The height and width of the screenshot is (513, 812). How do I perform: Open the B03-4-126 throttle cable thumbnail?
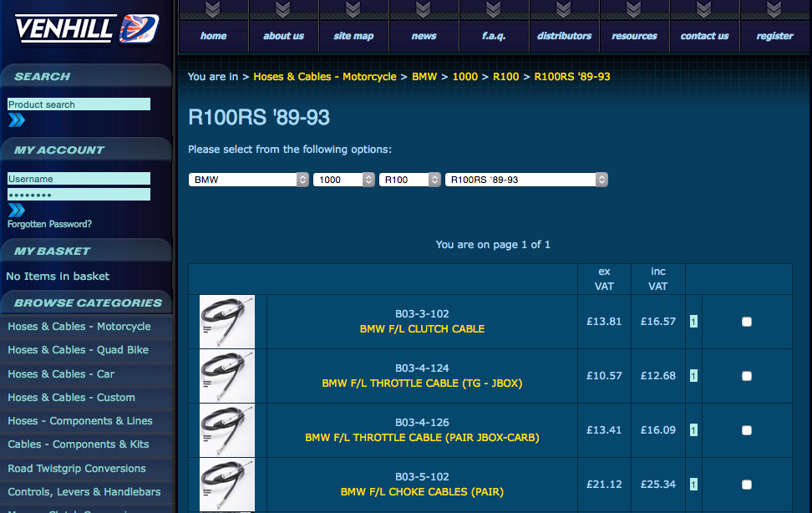coord(227,430)
